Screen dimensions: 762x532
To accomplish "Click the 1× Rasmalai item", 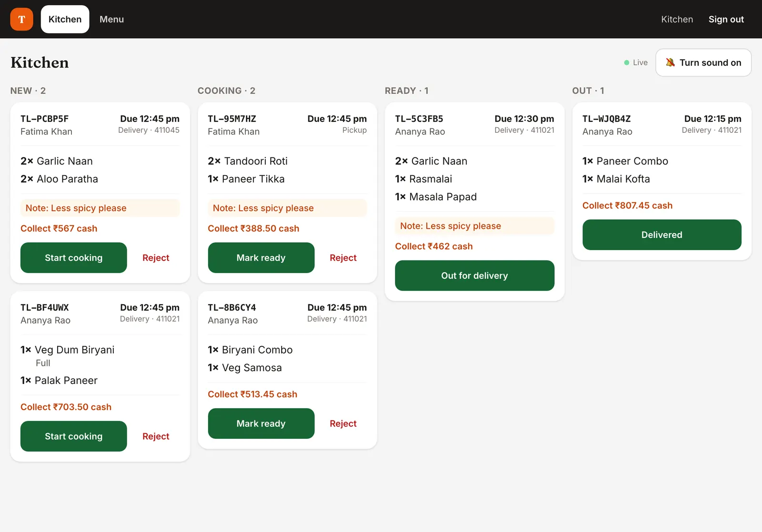I will tap(423, 179).
